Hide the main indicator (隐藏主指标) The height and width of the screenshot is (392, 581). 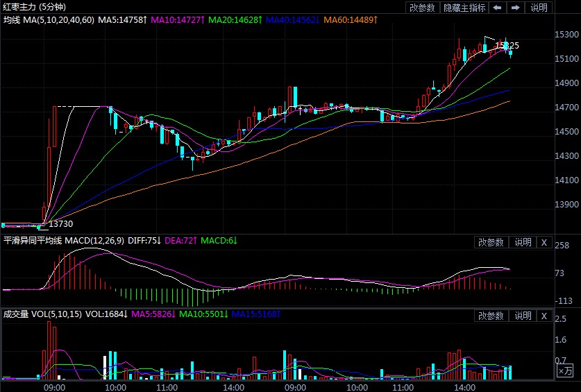(x=464, y=8)
